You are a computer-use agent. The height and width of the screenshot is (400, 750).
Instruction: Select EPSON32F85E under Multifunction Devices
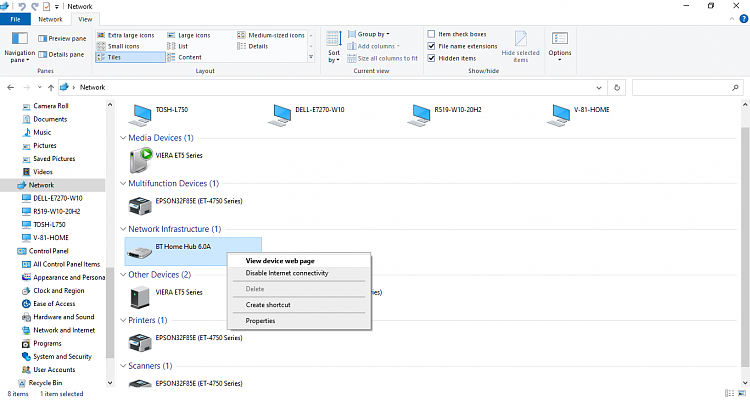click(x=187, y=206)
